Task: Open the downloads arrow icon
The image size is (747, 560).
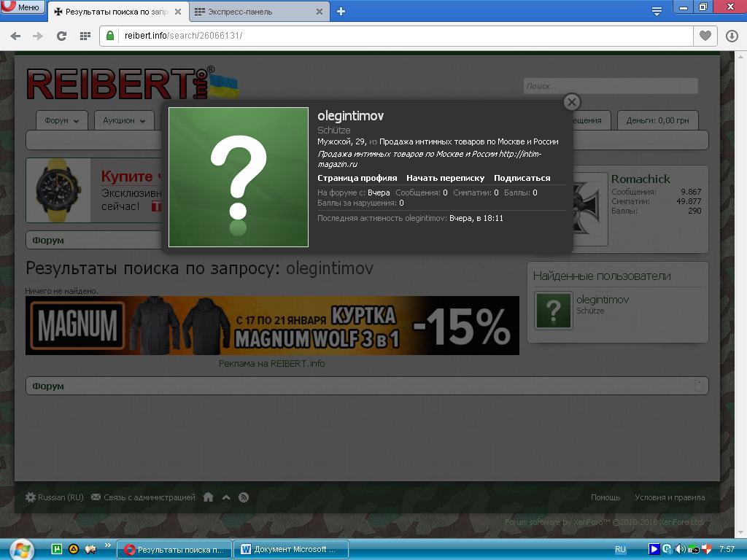Action: [x=732, y=36]
